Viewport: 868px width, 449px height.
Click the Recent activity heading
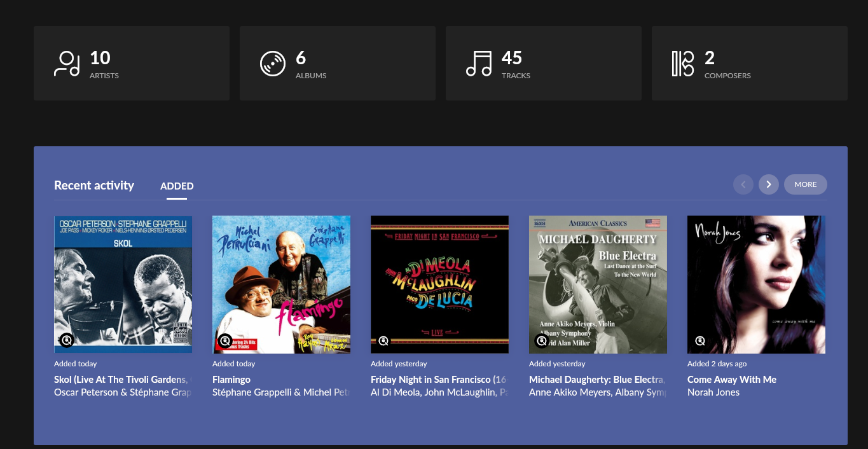click(94, 185)
